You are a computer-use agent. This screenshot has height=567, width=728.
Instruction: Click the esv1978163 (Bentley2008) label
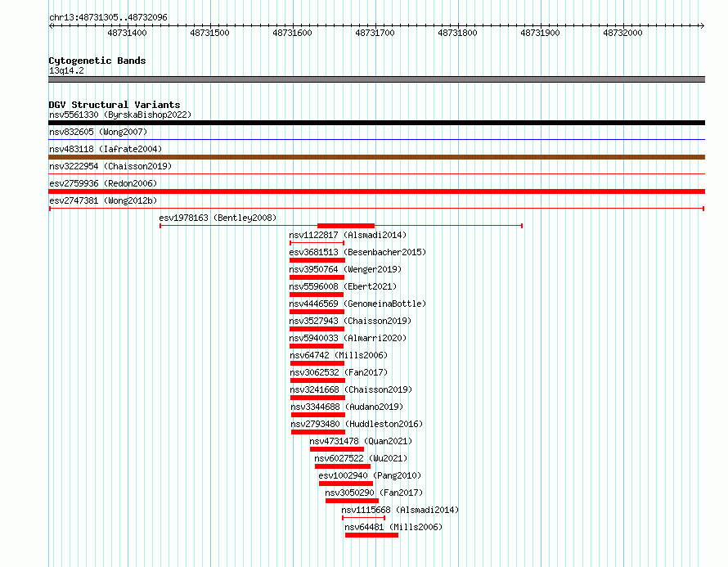pyautogui.click(x=218, y=218)
